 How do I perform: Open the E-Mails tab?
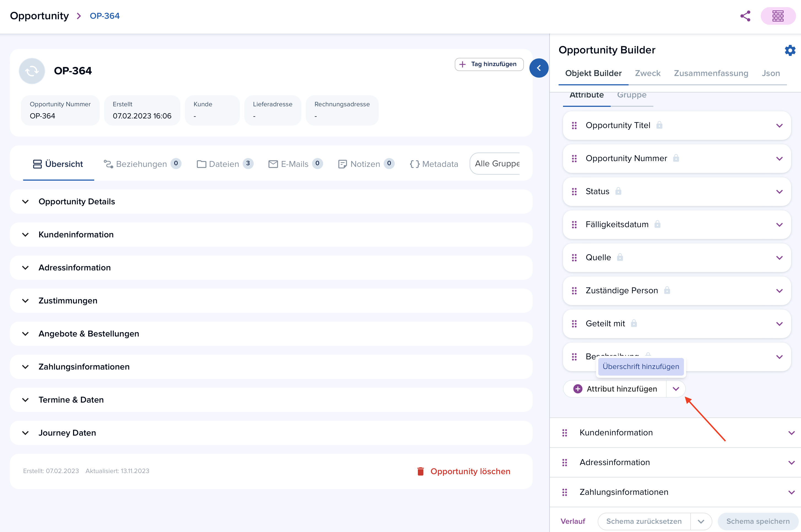295,164
